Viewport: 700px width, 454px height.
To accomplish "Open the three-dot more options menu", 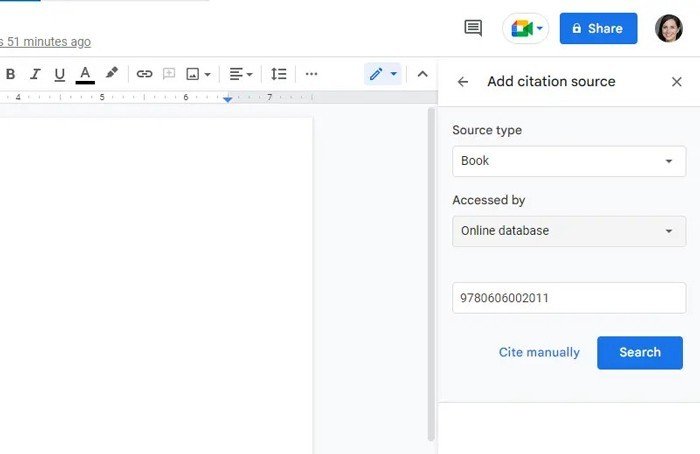I will [311, 74].
